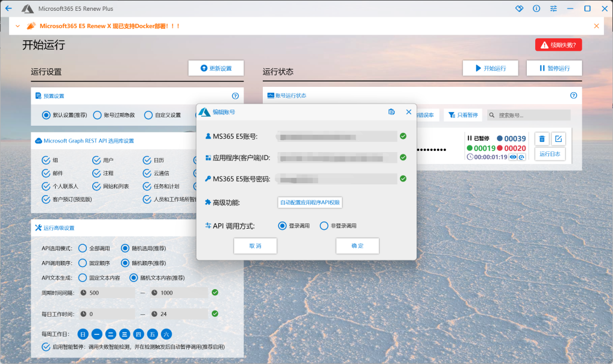Toggle Monday 一 workday circle
The image size is (613, 364).
(97, 334)
